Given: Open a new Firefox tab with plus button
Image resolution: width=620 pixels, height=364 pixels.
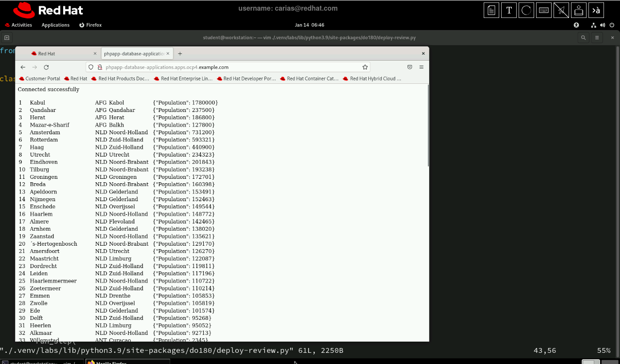Looking at the screenshot, I should coord(180,54).
